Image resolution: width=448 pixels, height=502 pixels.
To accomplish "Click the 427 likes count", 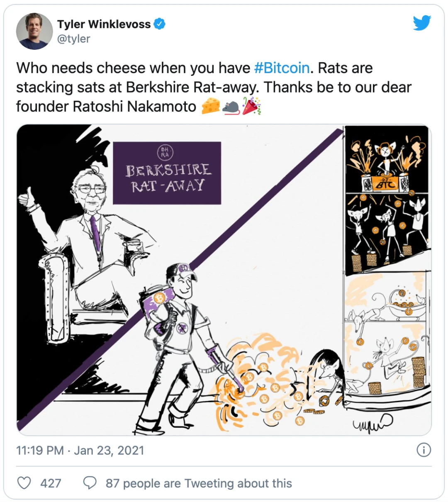I will (x=51, y=483).
